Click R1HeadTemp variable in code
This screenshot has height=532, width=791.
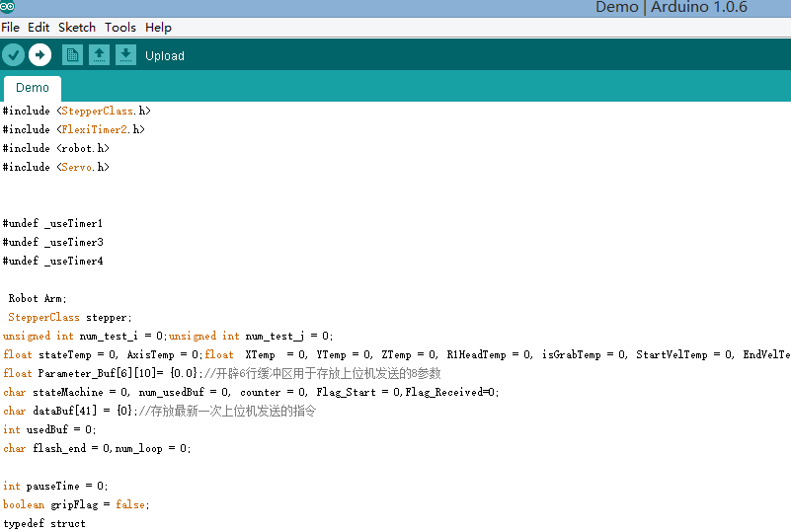476,355
